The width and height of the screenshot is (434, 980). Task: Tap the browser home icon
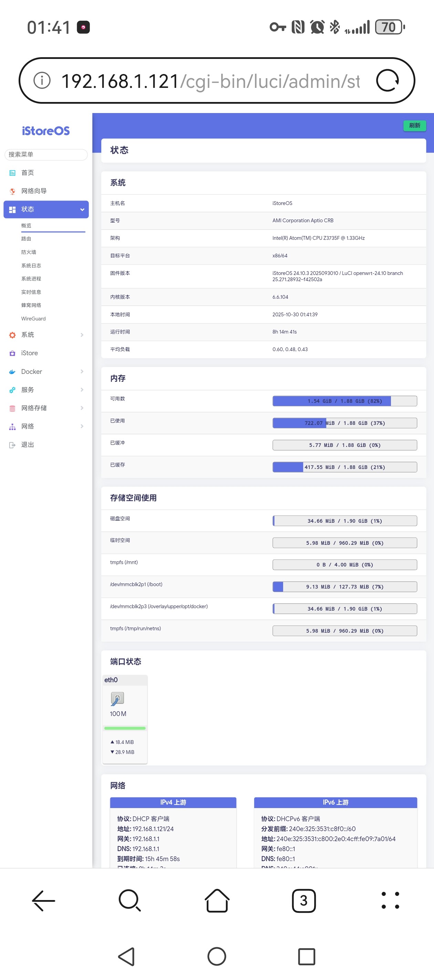click(217, 900)
